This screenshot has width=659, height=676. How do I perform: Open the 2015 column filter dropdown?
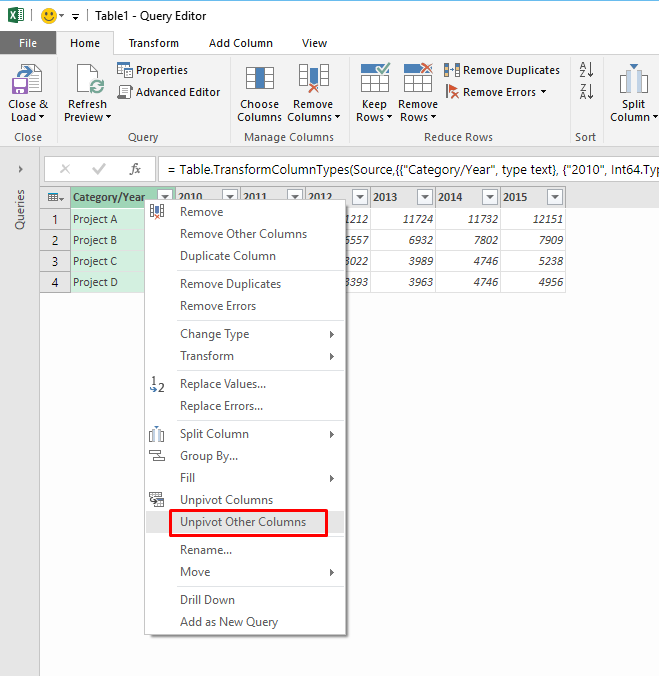(x=554, y=197)
